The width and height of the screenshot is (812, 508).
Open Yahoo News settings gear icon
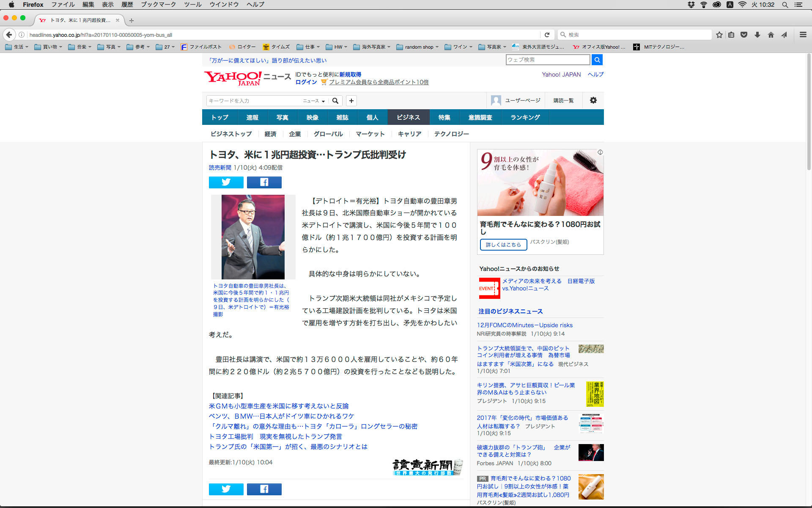[593, 100]
